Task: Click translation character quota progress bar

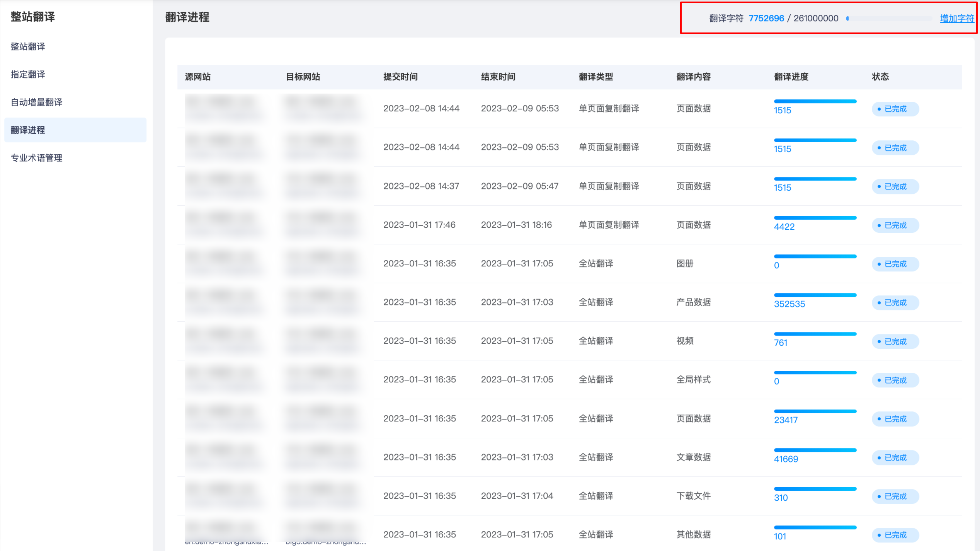Action: tap(889, 18)
